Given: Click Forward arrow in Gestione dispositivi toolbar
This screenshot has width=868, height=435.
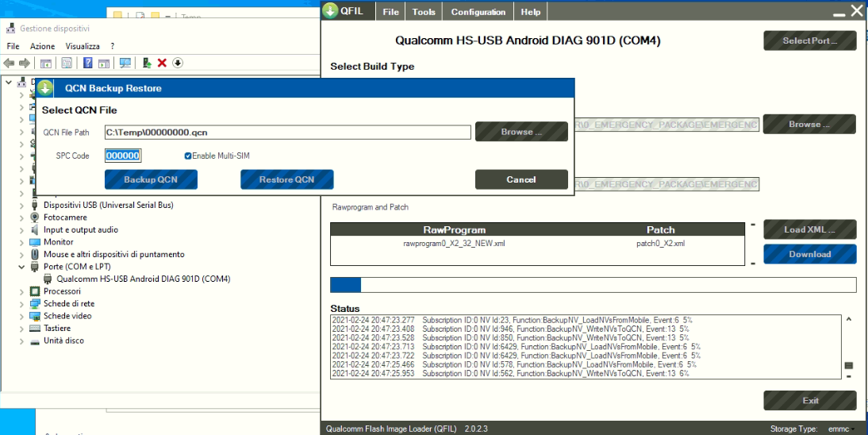Looking at the screenshot, I should (25, 64).
